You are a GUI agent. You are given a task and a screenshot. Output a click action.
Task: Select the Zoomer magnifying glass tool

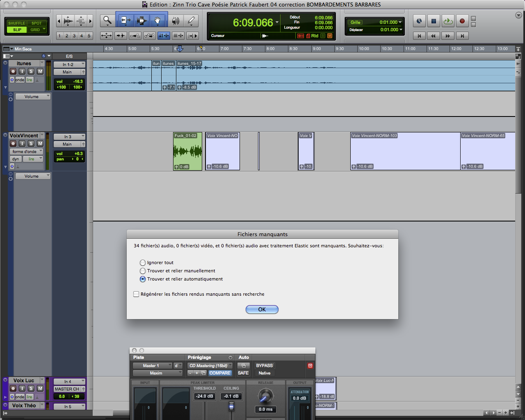(x=107, y=21)
